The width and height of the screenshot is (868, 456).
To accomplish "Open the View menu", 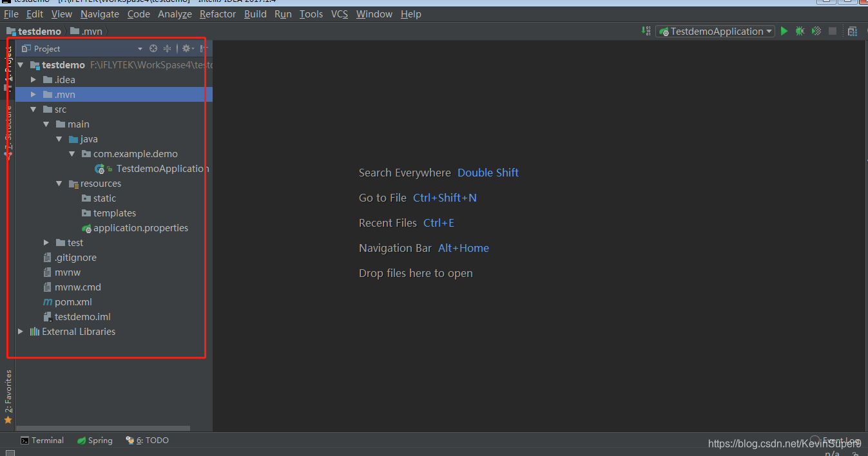I will 62,14.
